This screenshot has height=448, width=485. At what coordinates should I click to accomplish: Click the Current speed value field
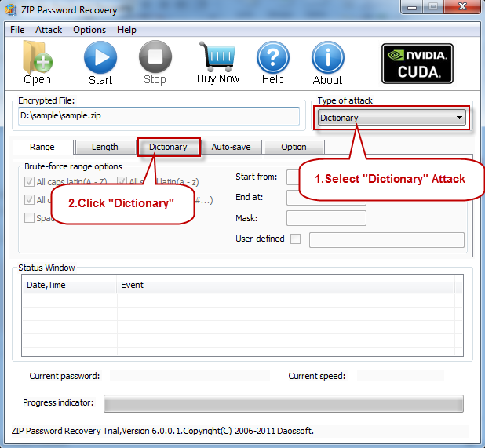click(400, 376)
